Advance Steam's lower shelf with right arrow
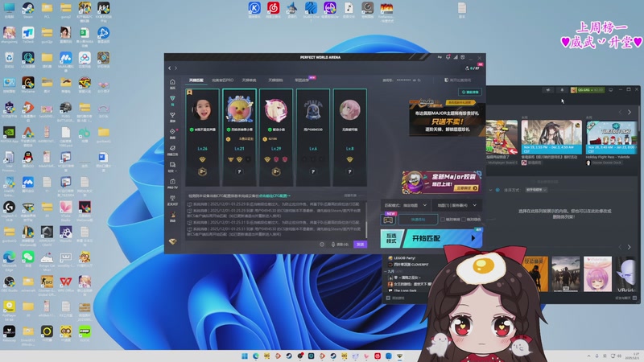This screenshot has width=644, height=362. click(630, 247)
